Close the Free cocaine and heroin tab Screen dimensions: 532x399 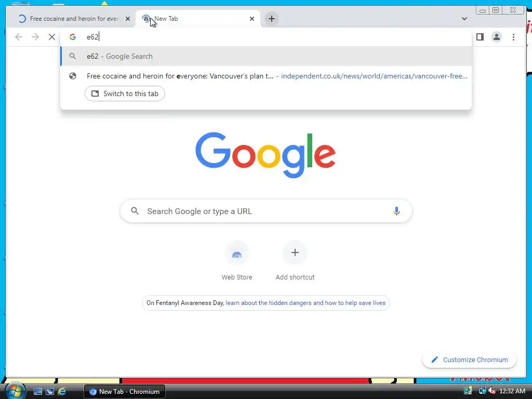click(128, 19)
